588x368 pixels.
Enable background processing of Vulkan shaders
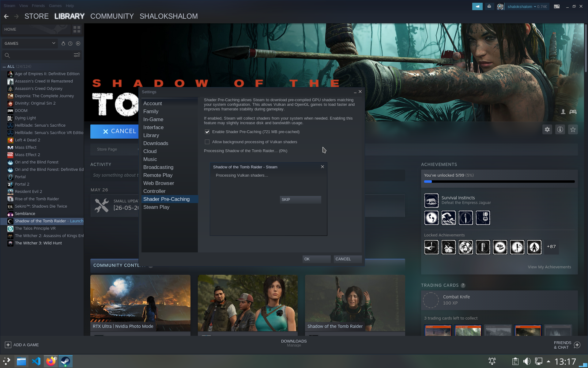pos(207,142)
